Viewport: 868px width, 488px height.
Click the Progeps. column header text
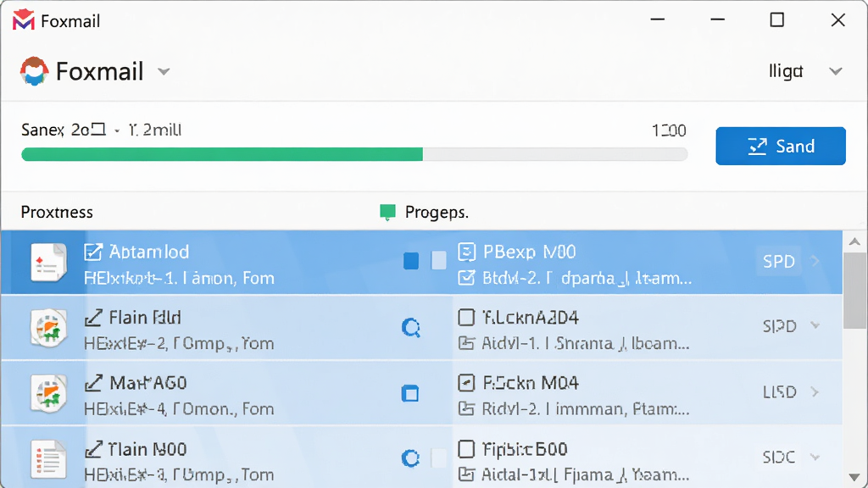(x=437, y=213)
